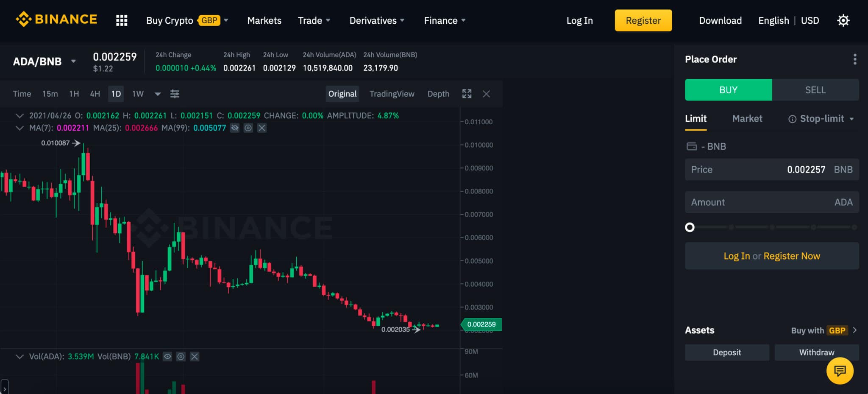
Task: Switch chart to TradingView
Action: pyautogui.click(x=392, y=94)
